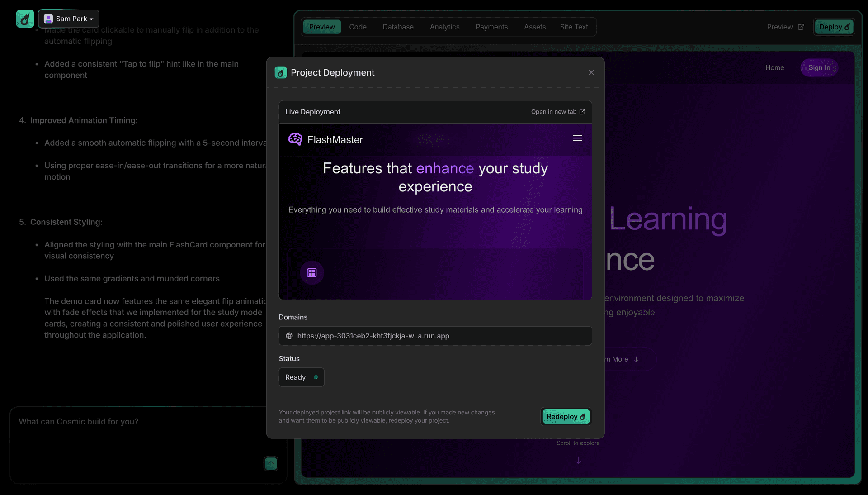The image size is (868, 495).
Task: Click the Redeploy button
Action: point(566,416)
